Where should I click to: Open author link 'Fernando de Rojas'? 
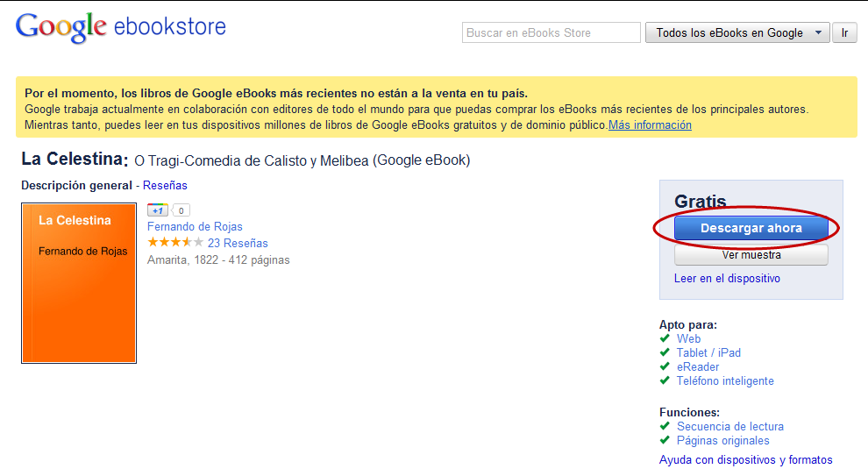[x=195, y=227]
